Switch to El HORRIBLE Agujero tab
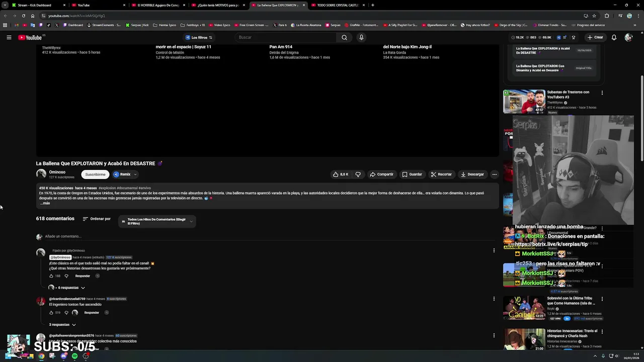 pos(158,5)
